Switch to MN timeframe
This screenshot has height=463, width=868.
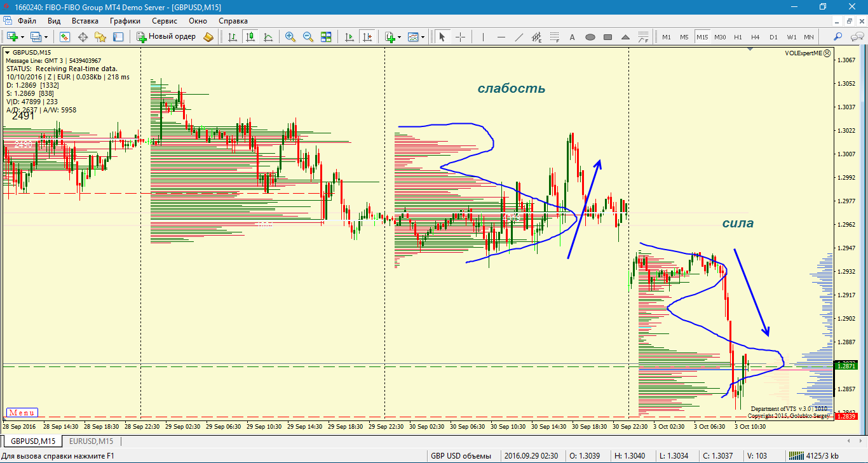(809, 37)
